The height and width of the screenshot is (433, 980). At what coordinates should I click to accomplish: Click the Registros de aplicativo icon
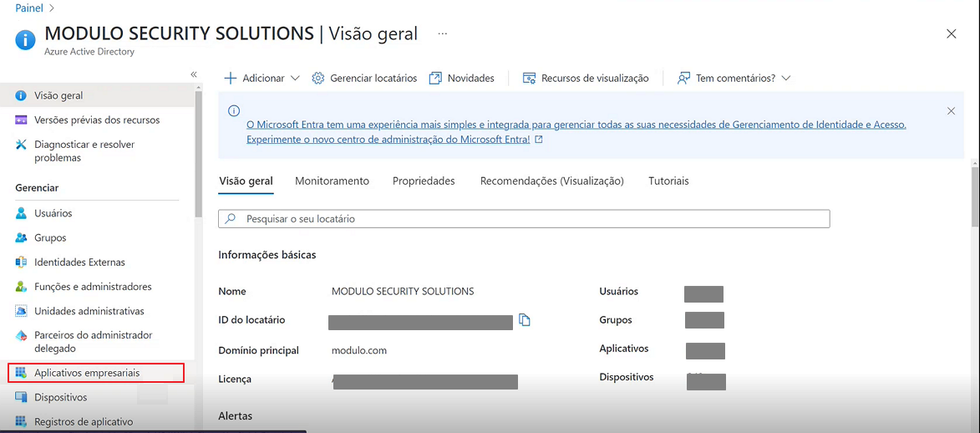tap(21, 422)
